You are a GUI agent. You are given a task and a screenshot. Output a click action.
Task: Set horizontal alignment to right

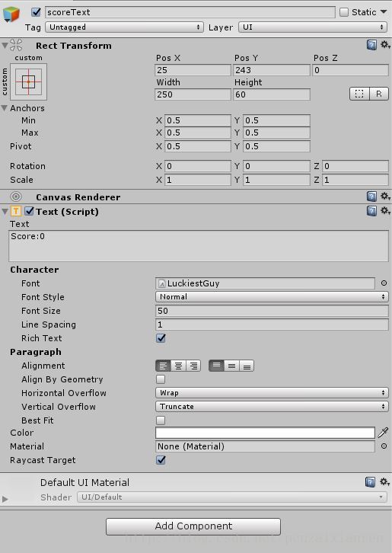click(193, 366)
